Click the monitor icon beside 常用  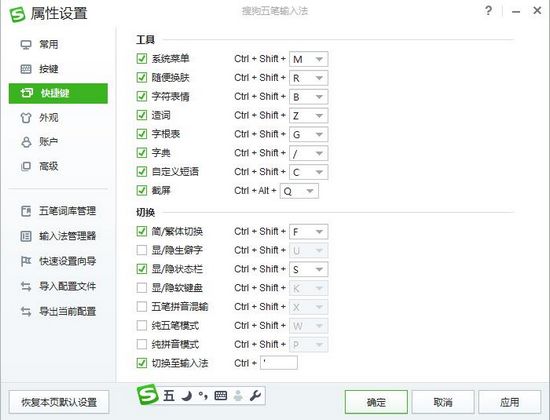[x=26, y=45]
